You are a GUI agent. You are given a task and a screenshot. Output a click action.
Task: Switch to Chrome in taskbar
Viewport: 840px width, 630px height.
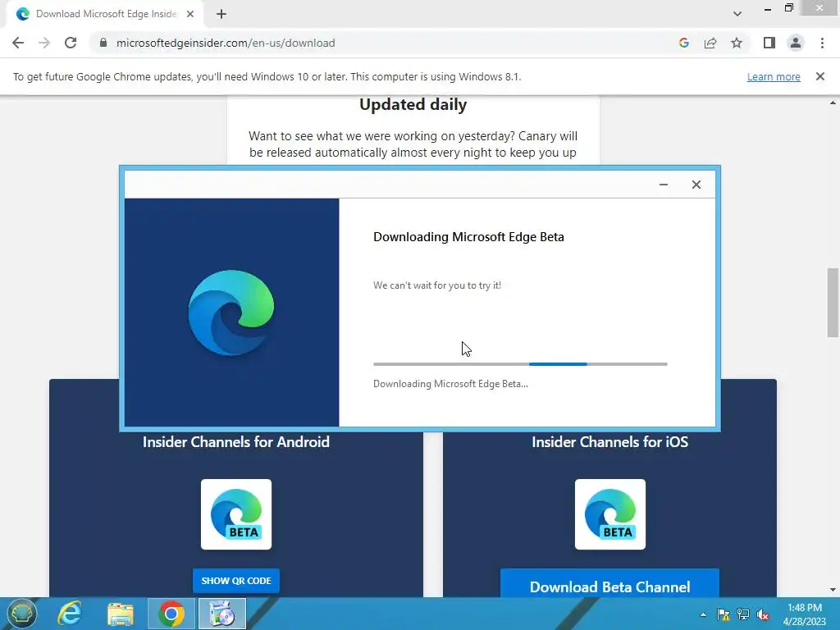[171, 614]
